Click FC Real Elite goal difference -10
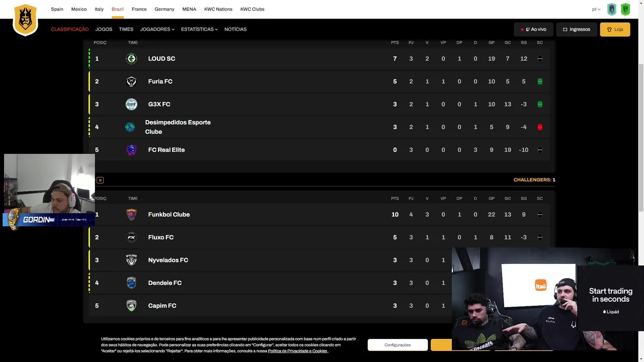 pyautogui.click(x=524, y=150)
